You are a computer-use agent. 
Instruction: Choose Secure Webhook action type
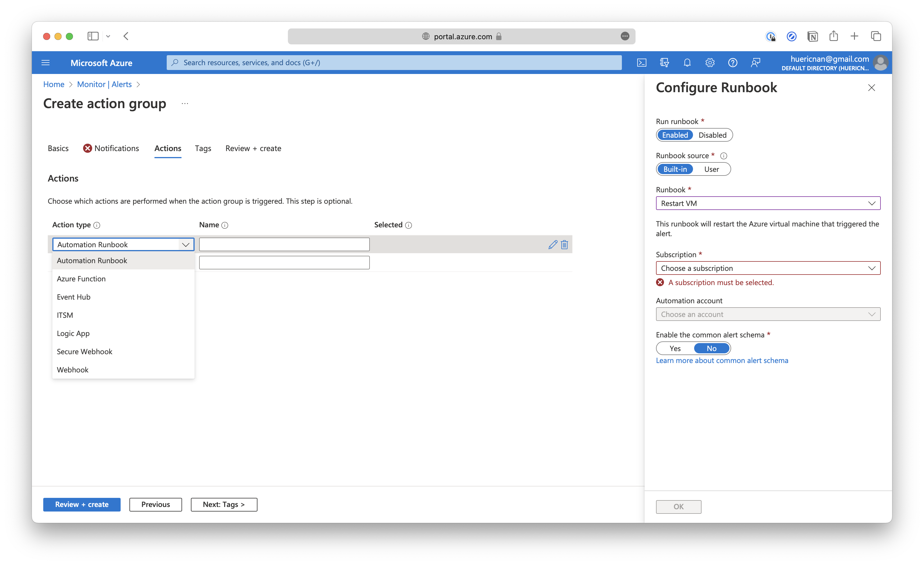[123, 351]
